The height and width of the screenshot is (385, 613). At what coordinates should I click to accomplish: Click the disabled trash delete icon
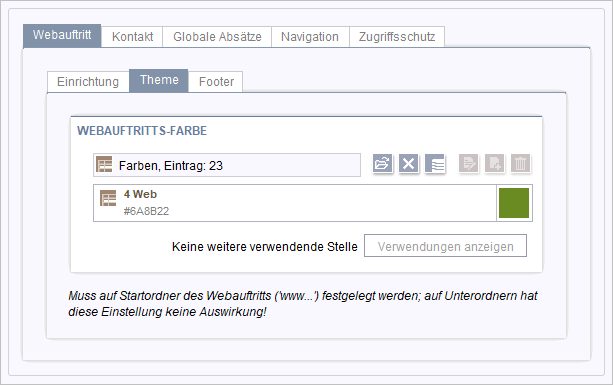pos(520,163)
